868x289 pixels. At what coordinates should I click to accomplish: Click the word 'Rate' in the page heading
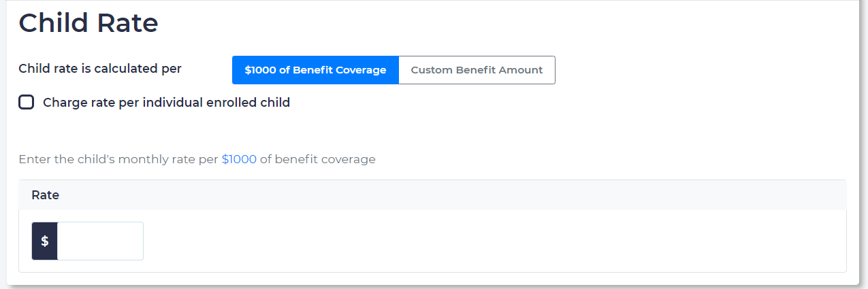click(128, 23)
